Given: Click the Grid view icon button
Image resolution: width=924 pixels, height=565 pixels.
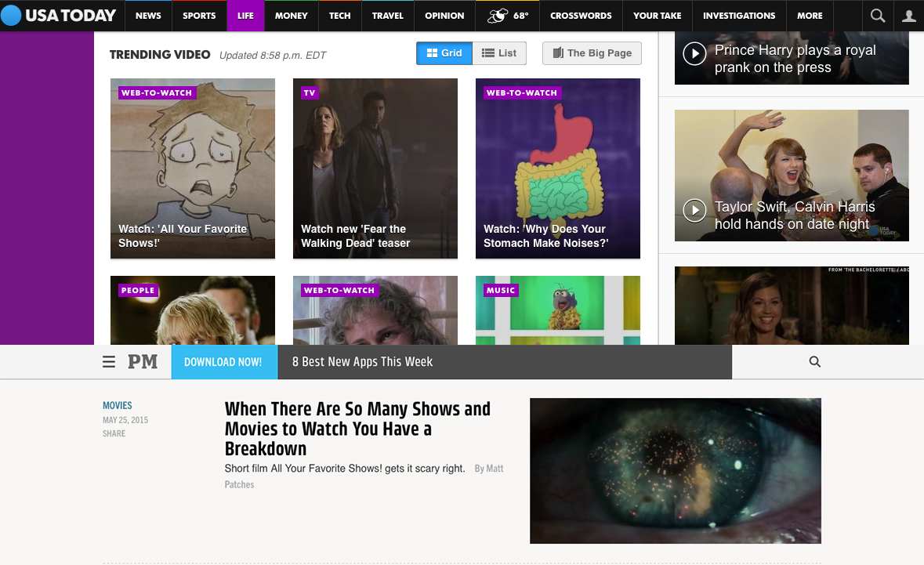Looking at the screenshot, I should point(444,53).
